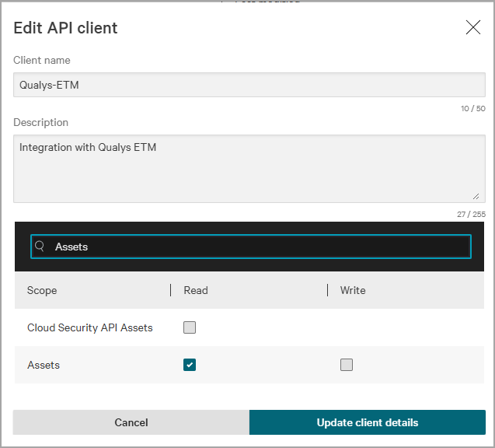Click the Client name label
This screenshot has height=448, width=495.
42,60
